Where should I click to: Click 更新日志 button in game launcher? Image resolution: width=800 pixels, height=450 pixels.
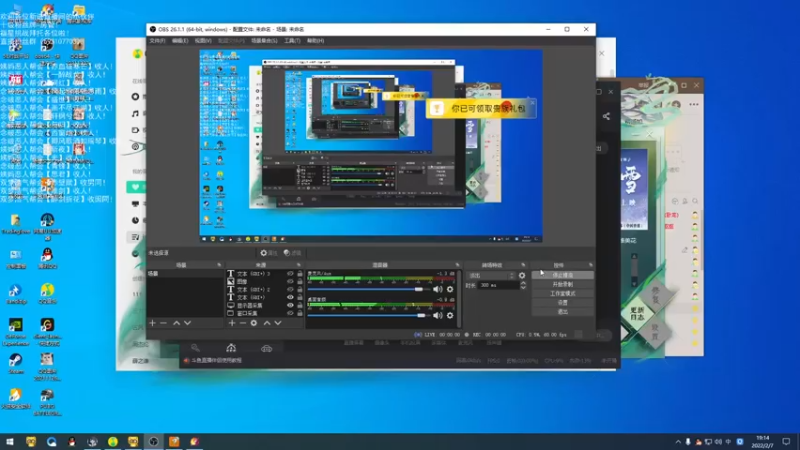pos(637,314)
